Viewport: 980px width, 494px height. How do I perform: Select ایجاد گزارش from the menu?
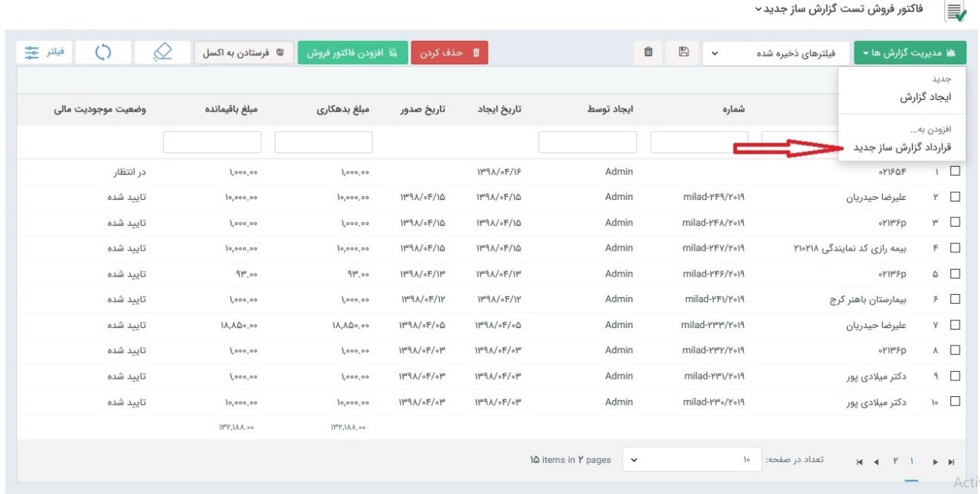click(x=924, y=98)
